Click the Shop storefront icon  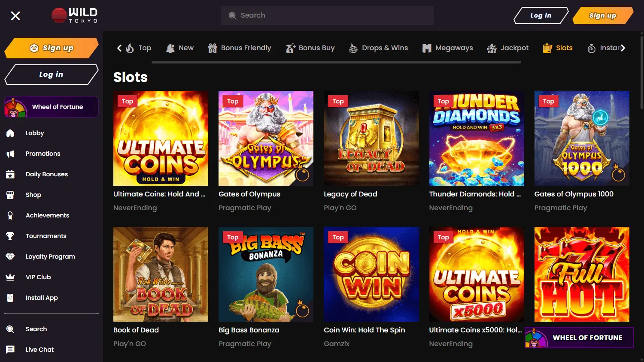click(10, 195)
